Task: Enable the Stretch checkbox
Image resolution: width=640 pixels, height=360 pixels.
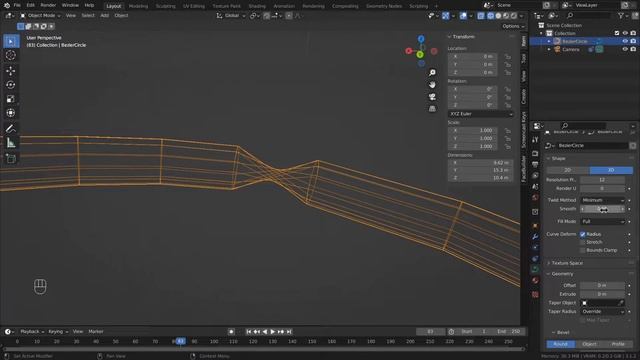Action: click(582, 242)
